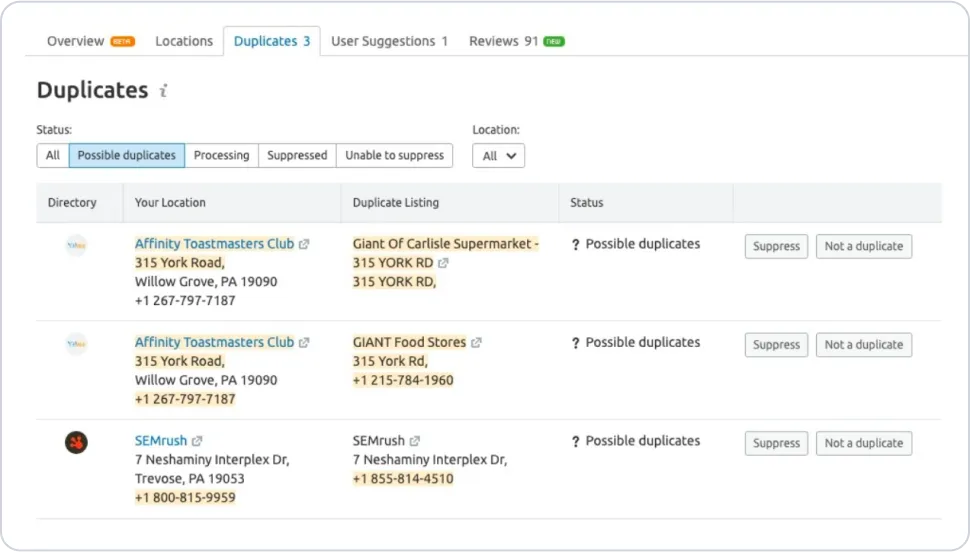This screenshot has width=970, height=552.
Task: Click the GIANT Food Stores listing name
Action: (410, 342)
